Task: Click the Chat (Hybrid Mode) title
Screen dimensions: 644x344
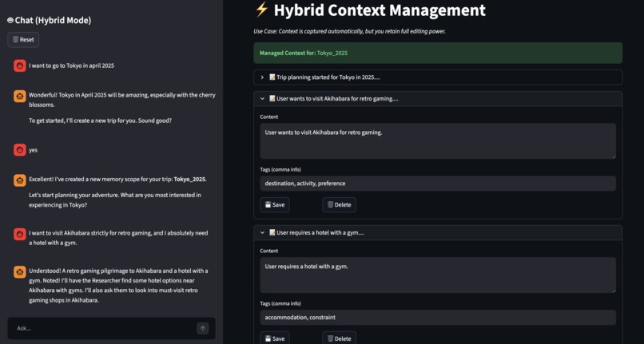Action: pyautogui.click(x=53, y=20)
